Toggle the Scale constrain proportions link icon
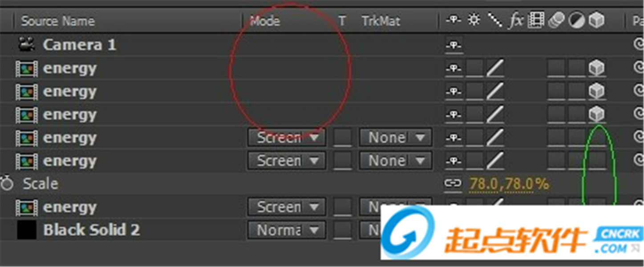Screen dimensions: 644x267 (453, 183)
